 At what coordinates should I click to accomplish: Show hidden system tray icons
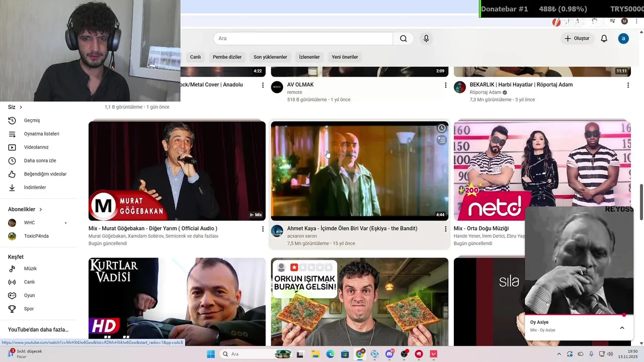[x=558, y=354]
